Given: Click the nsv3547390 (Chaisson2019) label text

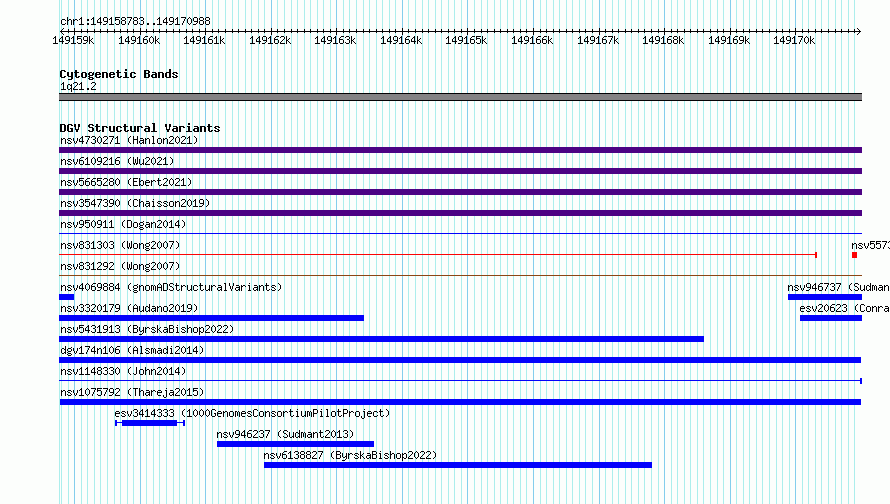Looking at the screenshot, I should 135,203.
